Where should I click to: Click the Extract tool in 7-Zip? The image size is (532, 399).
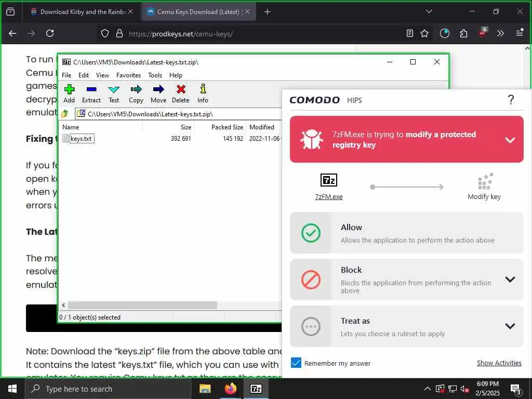pos(91,94)
